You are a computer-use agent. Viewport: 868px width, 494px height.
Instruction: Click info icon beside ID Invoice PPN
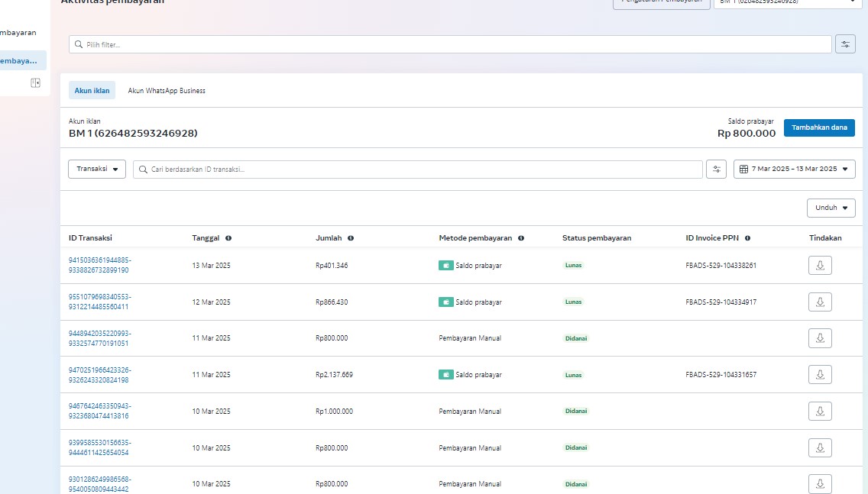pos(747,238)
